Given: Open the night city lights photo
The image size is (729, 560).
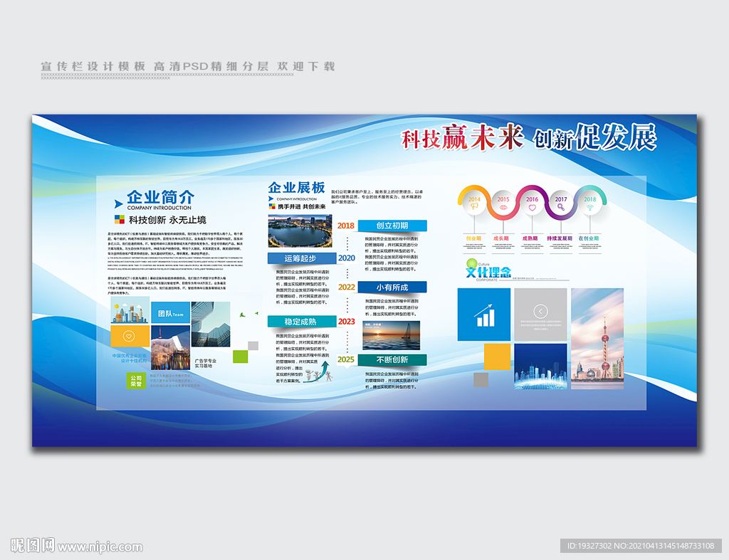Looking at the screenshot, I should point(171,348).
